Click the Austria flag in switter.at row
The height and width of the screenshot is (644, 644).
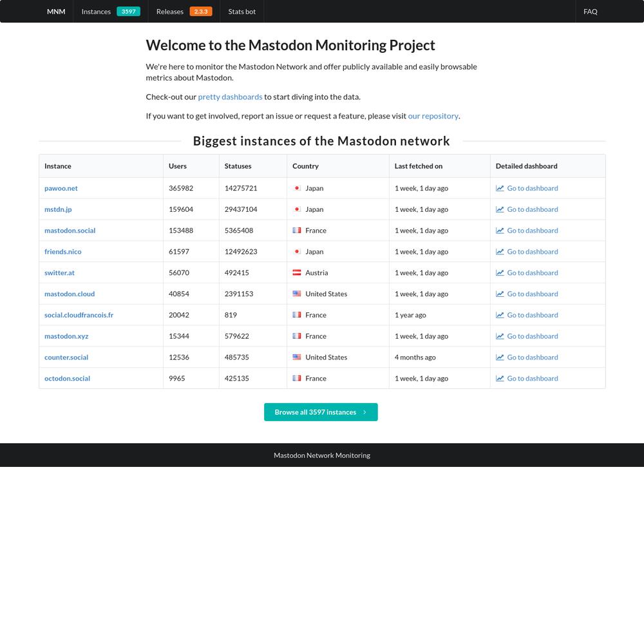(296, 272)
